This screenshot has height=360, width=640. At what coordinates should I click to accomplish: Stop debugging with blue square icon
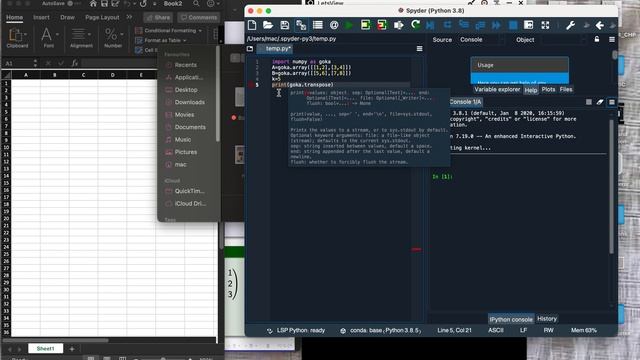[513, 25]
